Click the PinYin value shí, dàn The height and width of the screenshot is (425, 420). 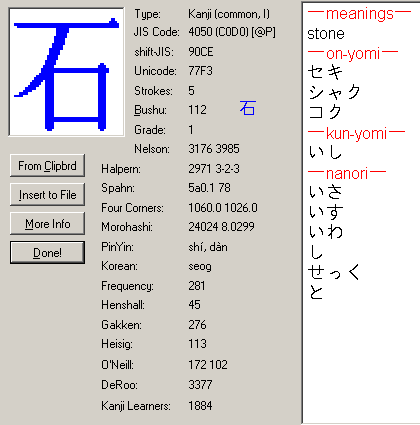tap(208, 247)
